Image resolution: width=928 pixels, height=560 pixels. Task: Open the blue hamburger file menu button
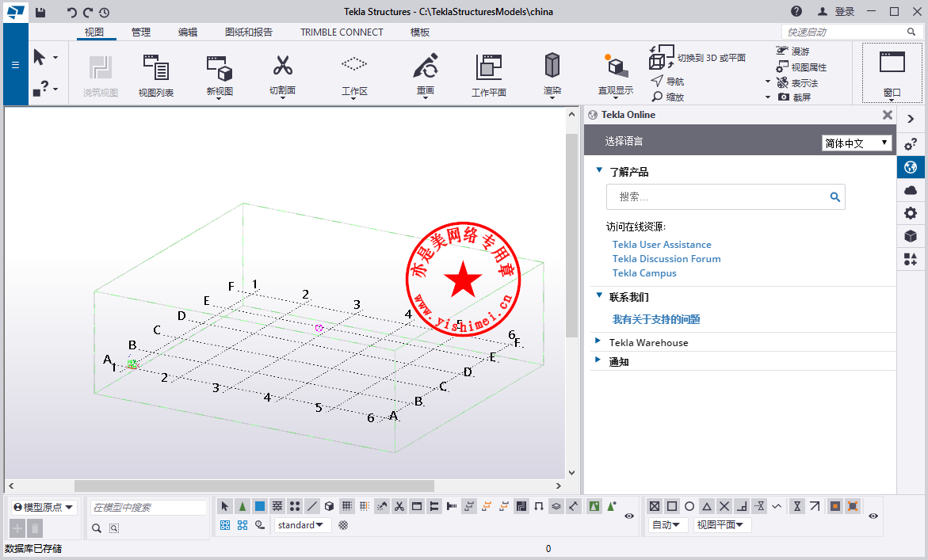coord(15,64)
